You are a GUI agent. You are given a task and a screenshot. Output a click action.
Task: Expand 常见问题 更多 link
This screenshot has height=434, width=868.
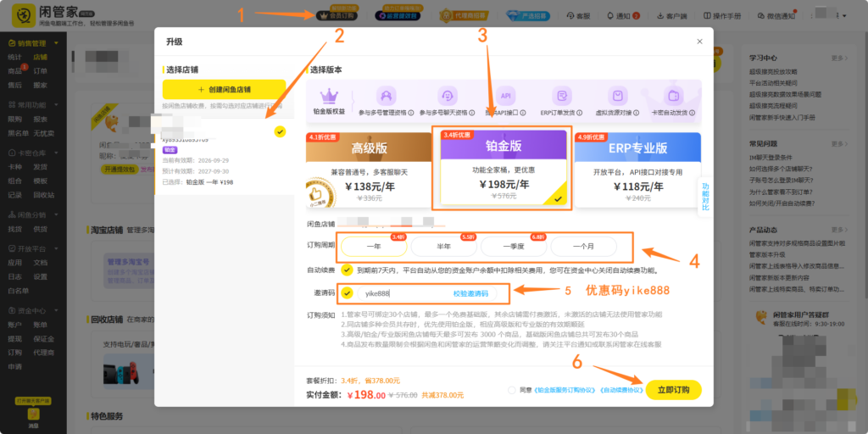tap(839, 144)
